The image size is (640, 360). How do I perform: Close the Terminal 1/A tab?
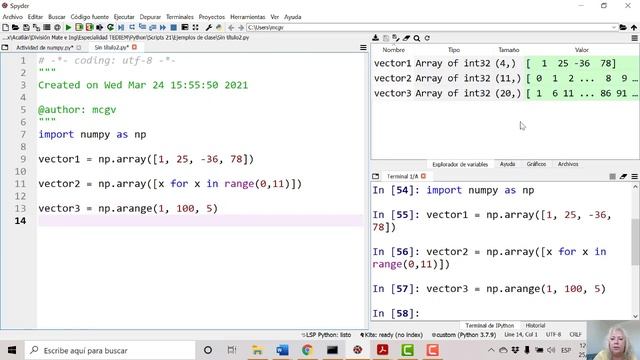(423, 176)
